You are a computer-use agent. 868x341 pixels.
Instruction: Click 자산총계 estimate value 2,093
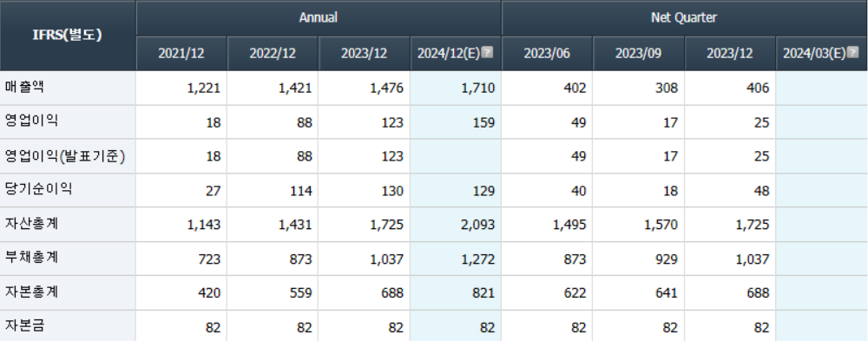click(x=478, y=226)
